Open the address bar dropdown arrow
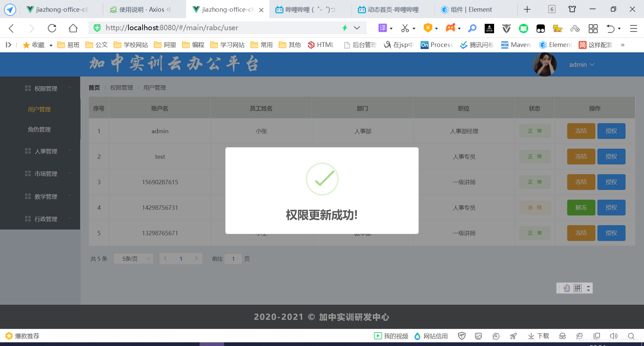644x346 pixels. click(x=357, y=28)
